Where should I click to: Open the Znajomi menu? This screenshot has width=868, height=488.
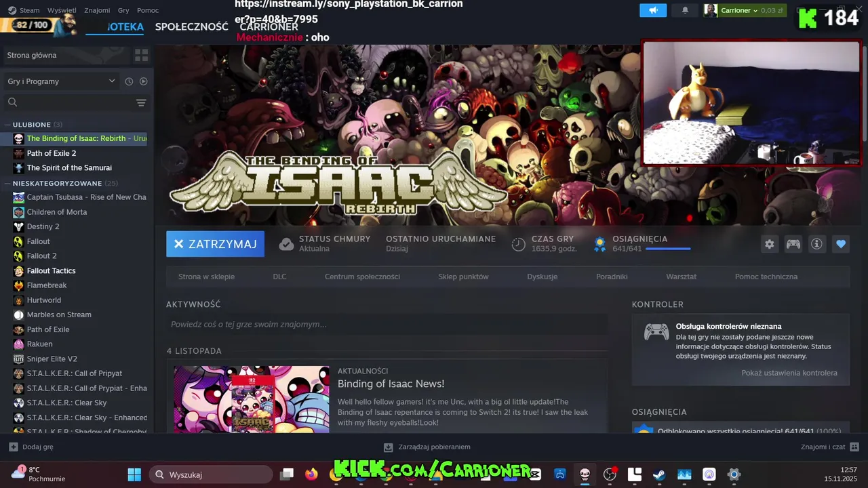[x=97, y=10]
